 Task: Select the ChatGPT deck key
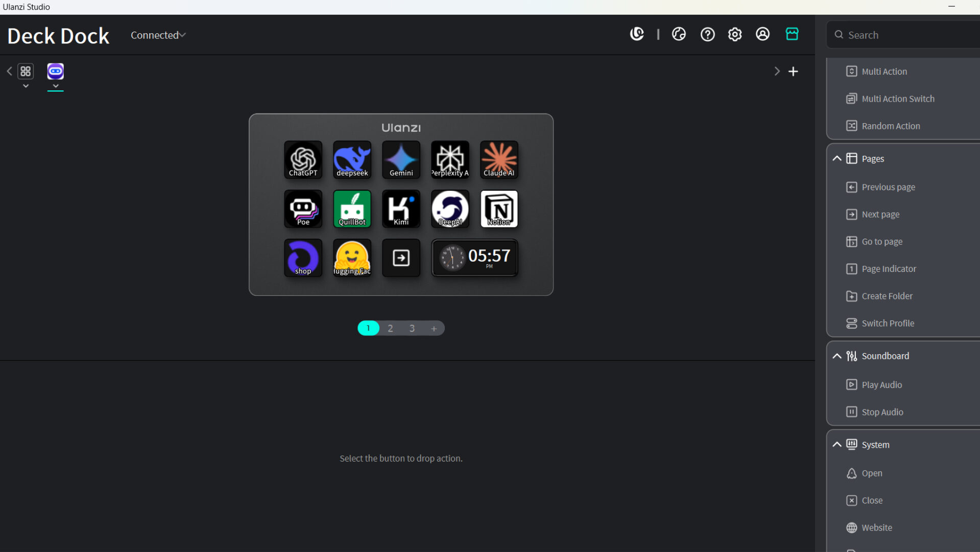pos(303,160)
